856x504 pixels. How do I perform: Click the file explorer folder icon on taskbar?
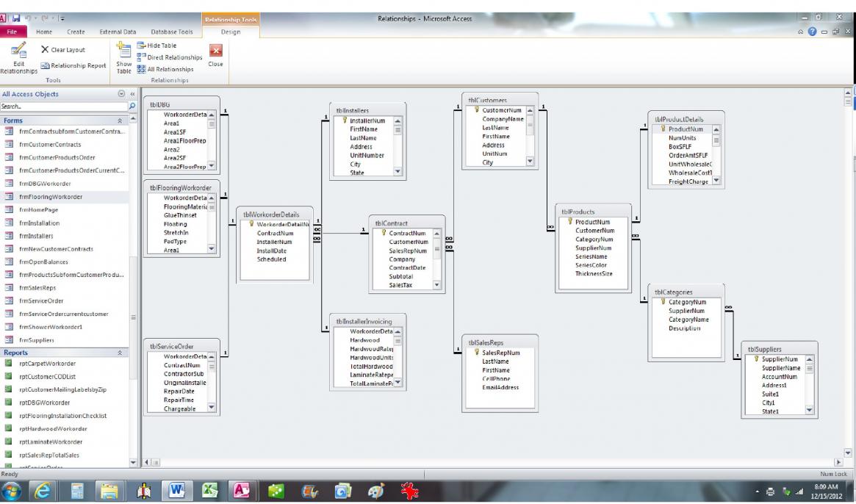(109, 491)
